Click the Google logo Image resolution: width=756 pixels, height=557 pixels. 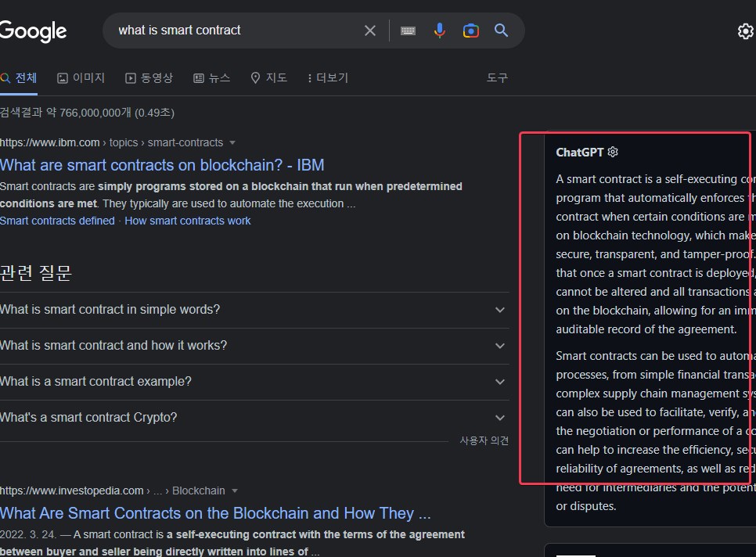tap(33, 31)
